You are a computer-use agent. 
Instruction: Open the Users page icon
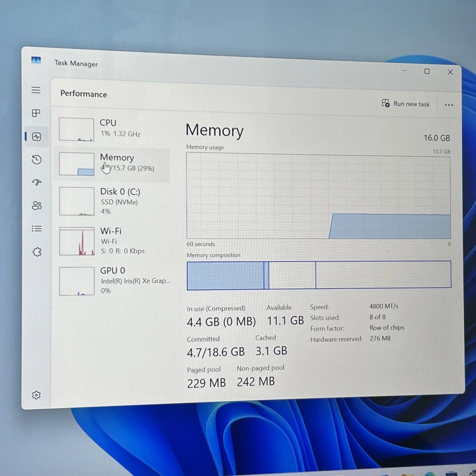pos(37,206)
